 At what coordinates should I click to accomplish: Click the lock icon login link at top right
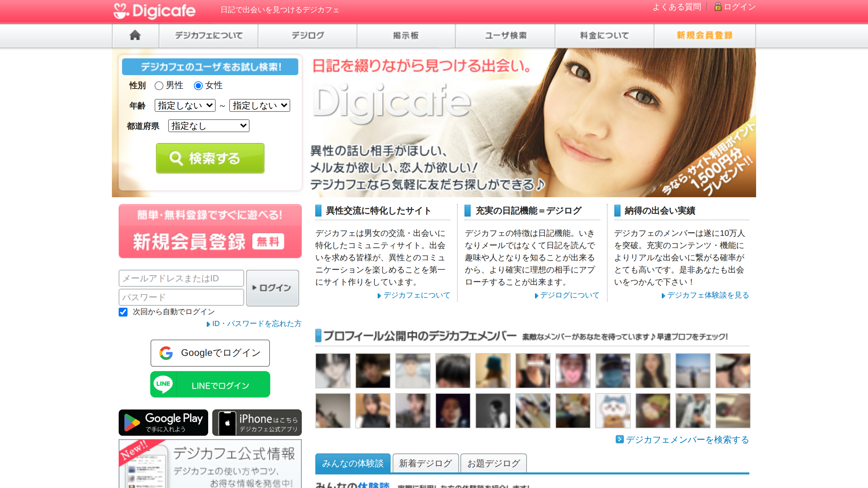tap(735, 7)
